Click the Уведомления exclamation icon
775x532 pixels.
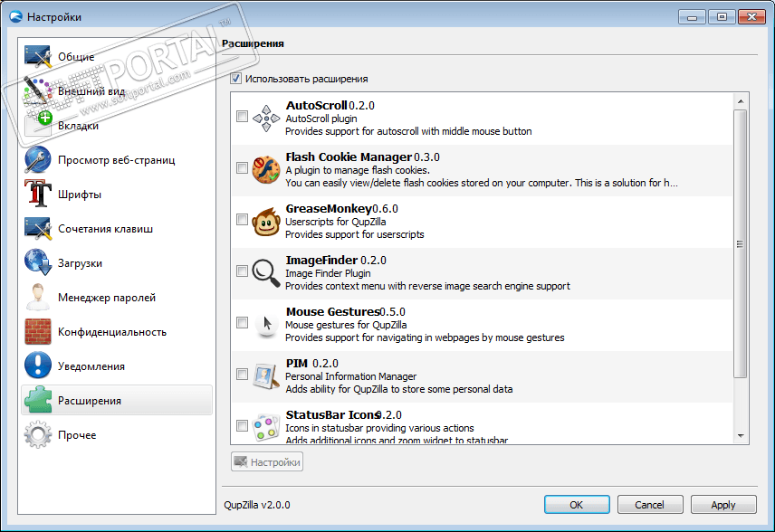pos(37,366)
